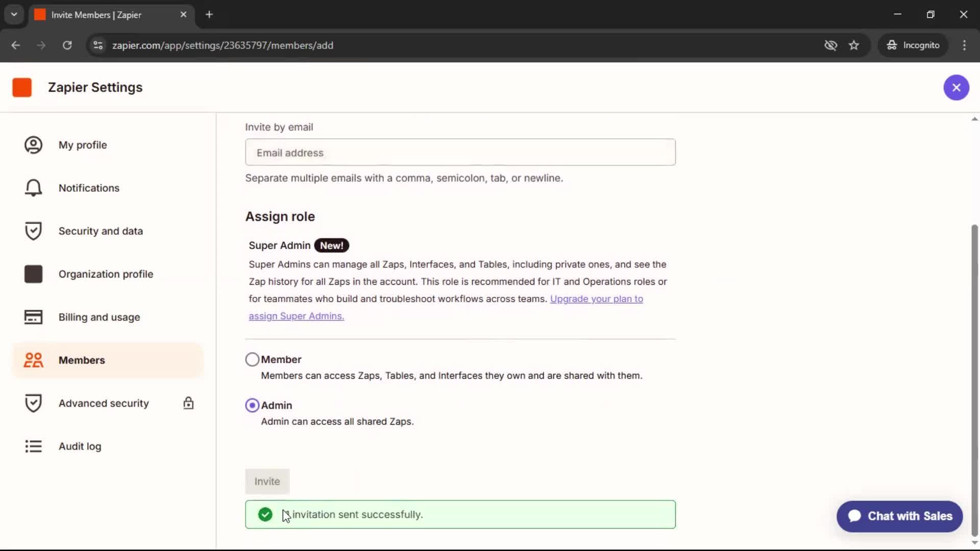Click the My profile avatar icon

pos(33,145)
